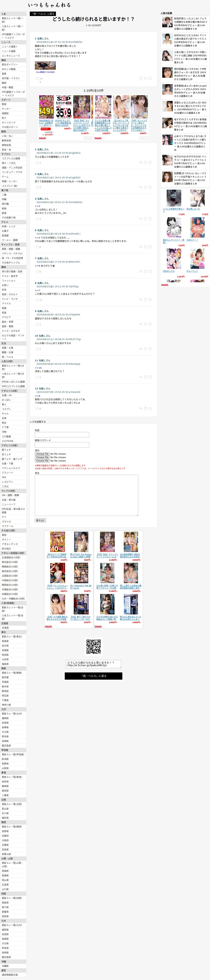Click the report icon on post 7

150,272
